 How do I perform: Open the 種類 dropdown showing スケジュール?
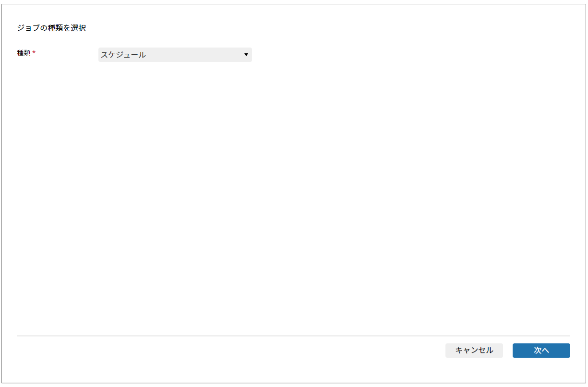[x=175, y=55]
